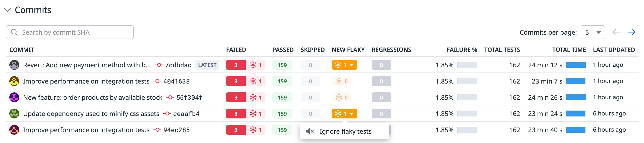Click the avatar for commit 56f304f
Viewport: 644px width, 143px height.
(14, 97)
